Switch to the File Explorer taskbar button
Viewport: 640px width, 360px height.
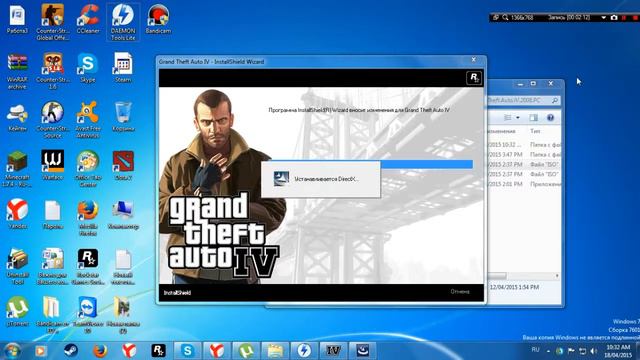point(276,351)
